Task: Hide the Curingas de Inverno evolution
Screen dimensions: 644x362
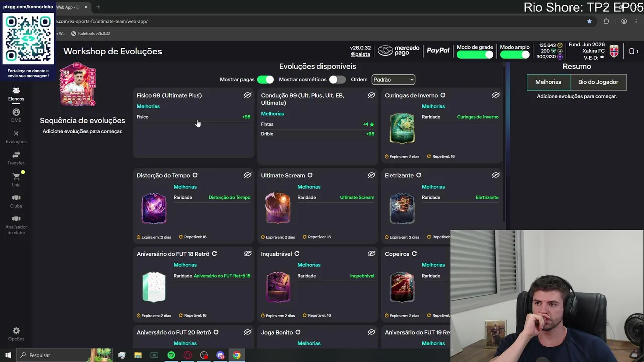Action: coord(496,95)
